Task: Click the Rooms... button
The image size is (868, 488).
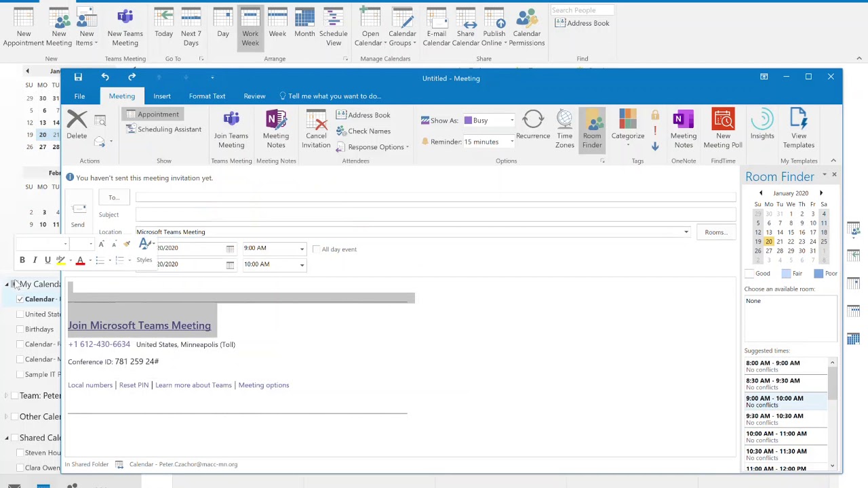Action: point(716,232)
